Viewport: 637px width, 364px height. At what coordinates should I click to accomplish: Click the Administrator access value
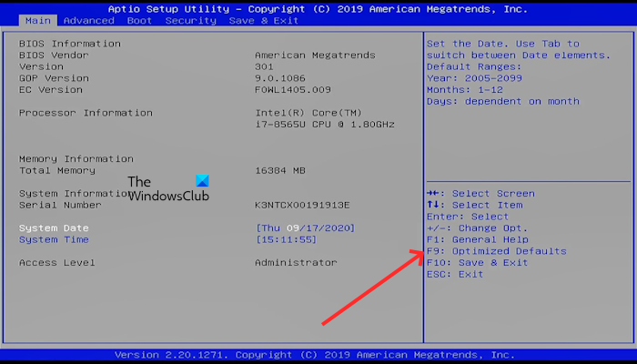296,262
